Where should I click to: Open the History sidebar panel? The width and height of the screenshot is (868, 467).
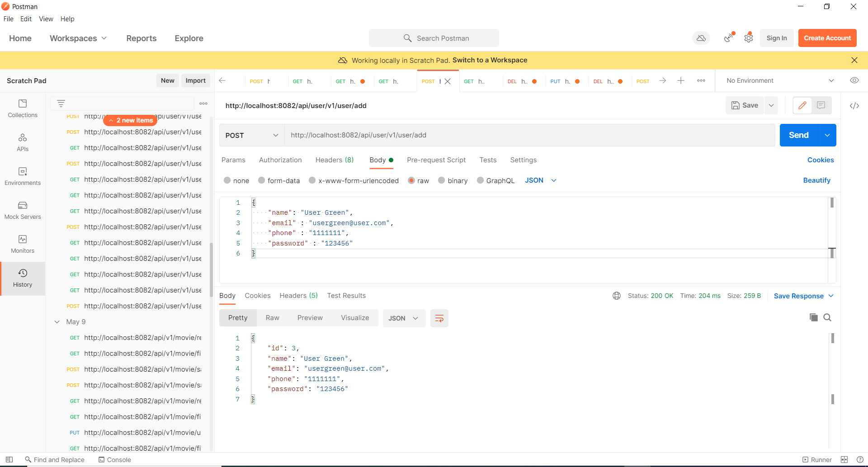pyautogui.click(x=23, y=278)
